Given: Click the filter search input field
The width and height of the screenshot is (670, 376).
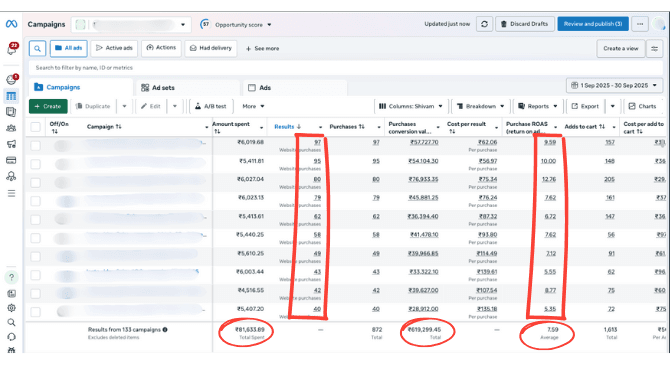Looking at the screenshot, I should pos(345,68).
